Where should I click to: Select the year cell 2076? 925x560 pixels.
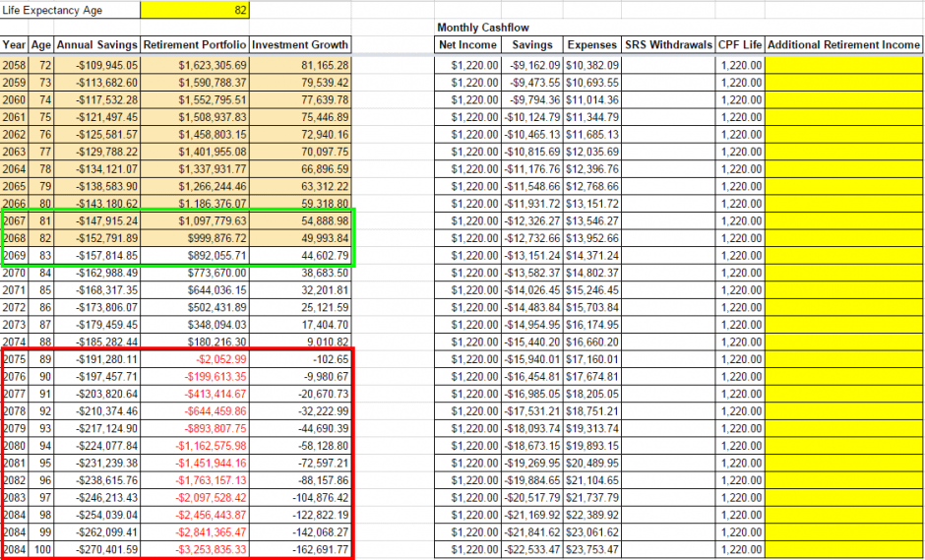(14, 377)
